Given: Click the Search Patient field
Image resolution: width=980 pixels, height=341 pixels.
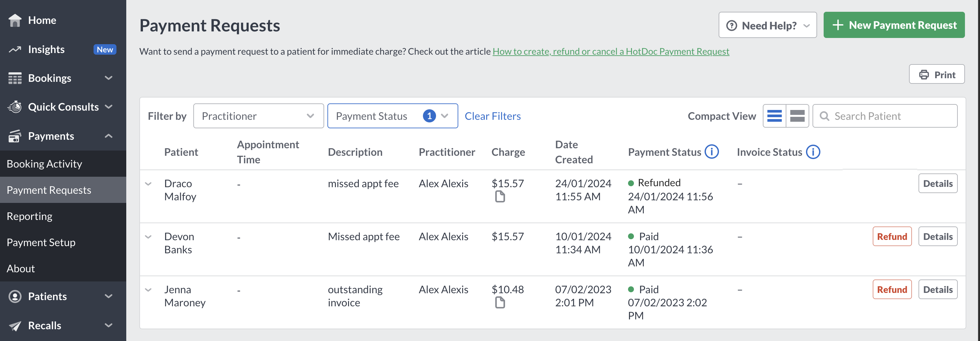Looking at the screenshot, I should [x=885, y=116].
